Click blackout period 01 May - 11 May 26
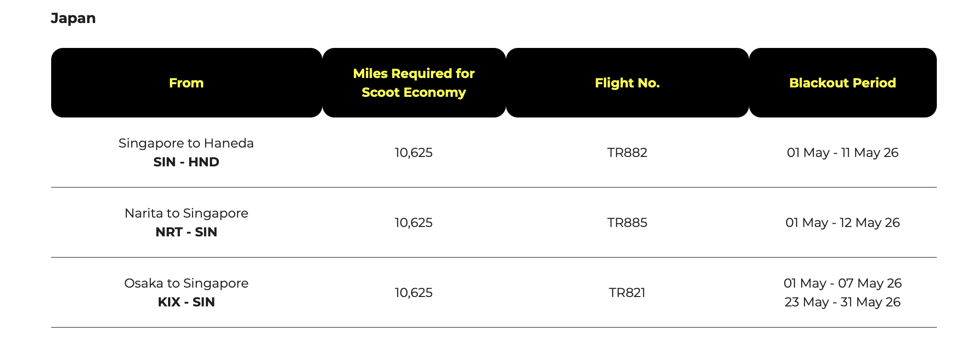This screenshot has width=980, height=344. (x=842, y=152)
